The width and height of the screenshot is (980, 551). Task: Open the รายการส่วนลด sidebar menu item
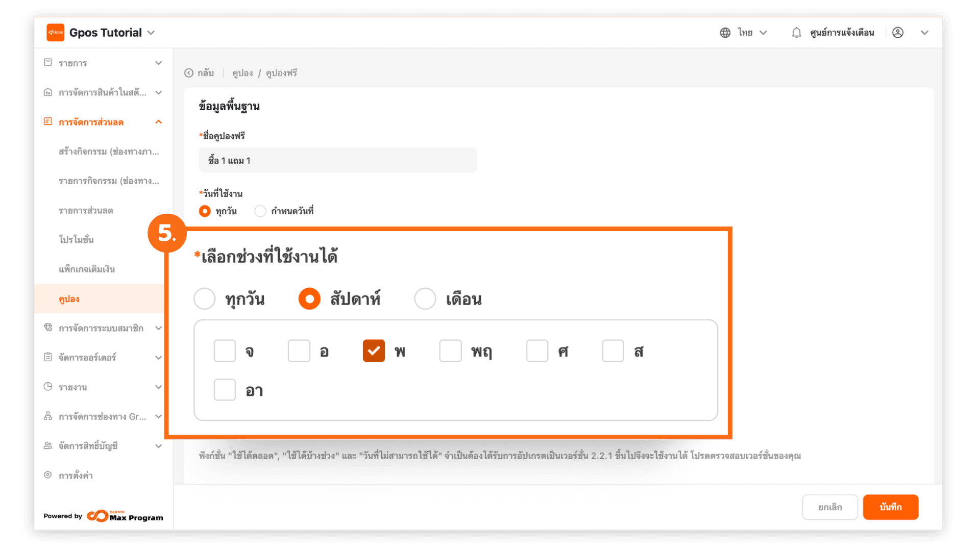pos(86,211)
